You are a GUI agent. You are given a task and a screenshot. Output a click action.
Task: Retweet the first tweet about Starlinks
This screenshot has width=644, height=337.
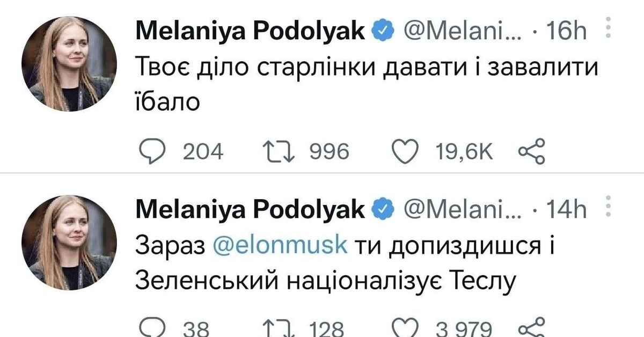pyautogui.click(x=279, y=152)
